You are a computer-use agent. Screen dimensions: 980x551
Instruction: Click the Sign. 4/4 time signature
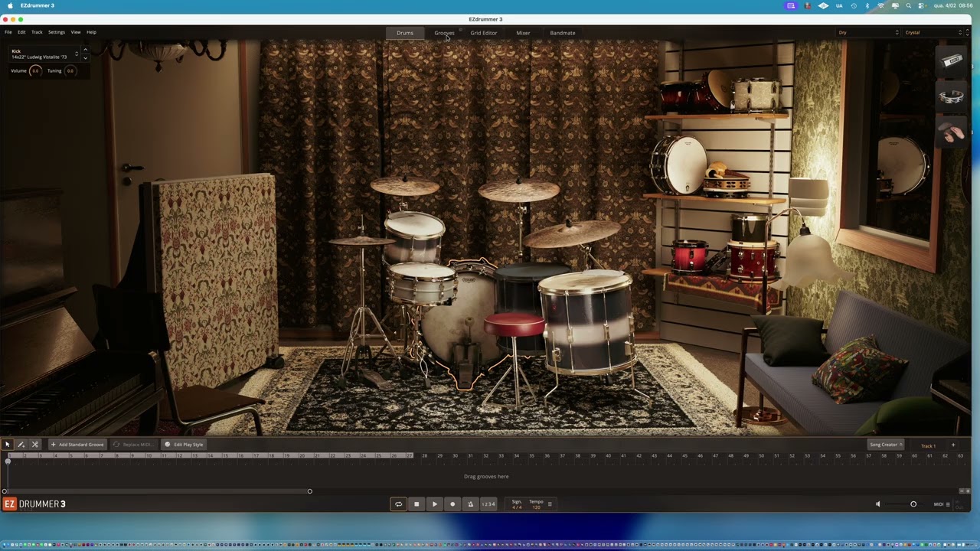[x=517, y=504]
